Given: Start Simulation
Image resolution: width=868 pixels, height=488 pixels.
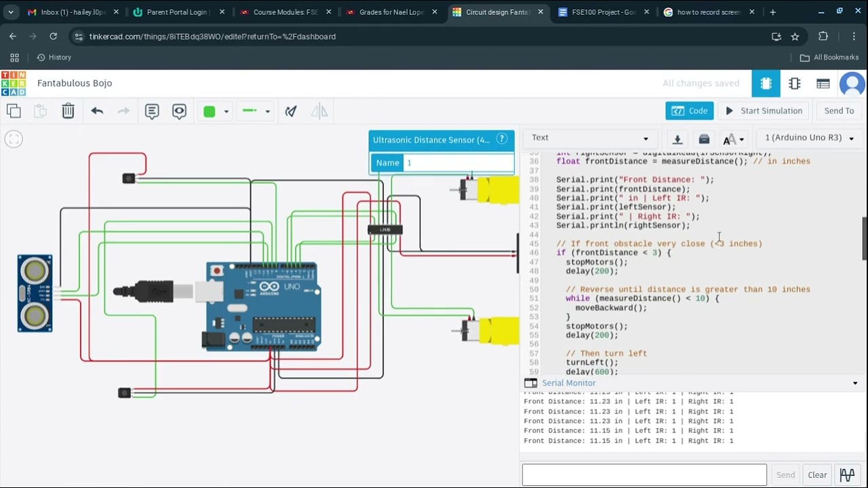Looking at the screenshot, I should [764, 110].
